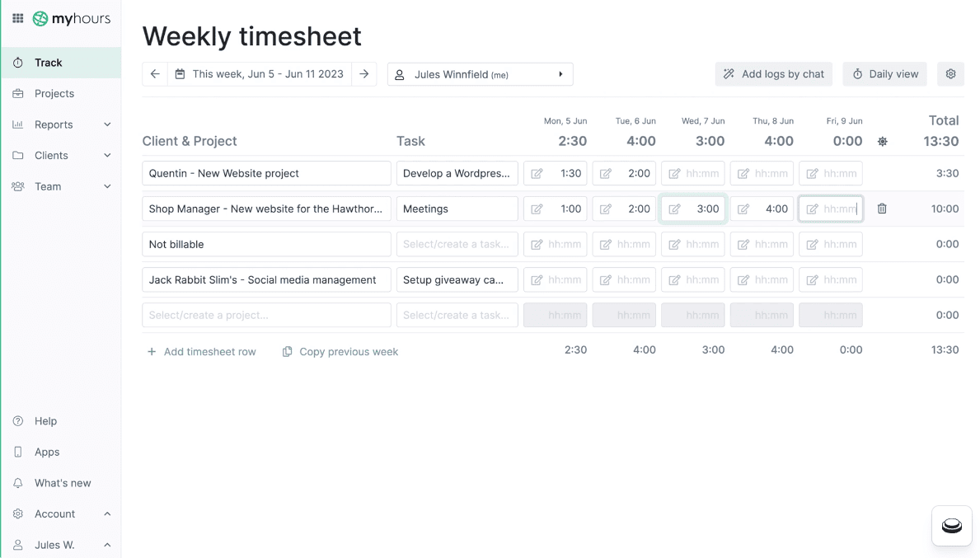The width and height of the screenshot is (980, 558).
Task: Click the app grid launcher icon
Action: pos(17,18)
